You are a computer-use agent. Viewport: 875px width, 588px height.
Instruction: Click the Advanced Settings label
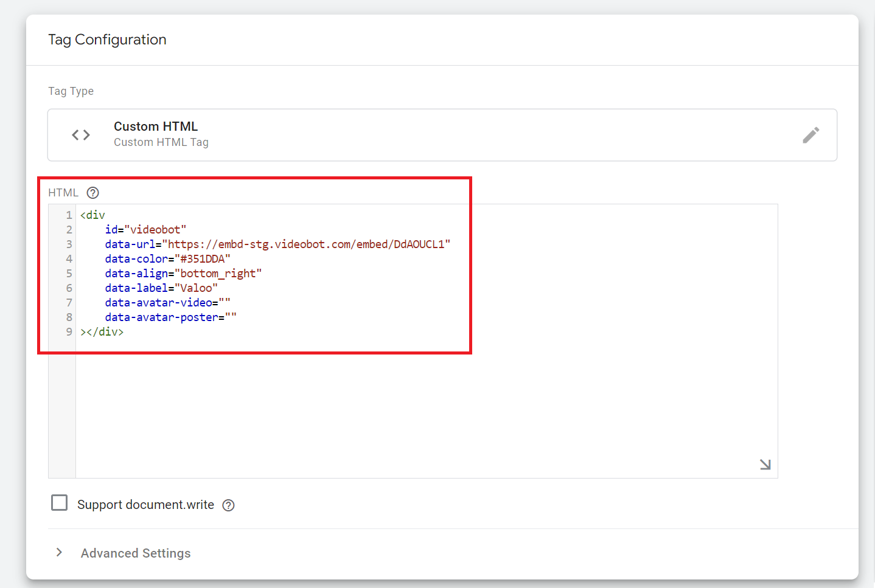point(136,553)
